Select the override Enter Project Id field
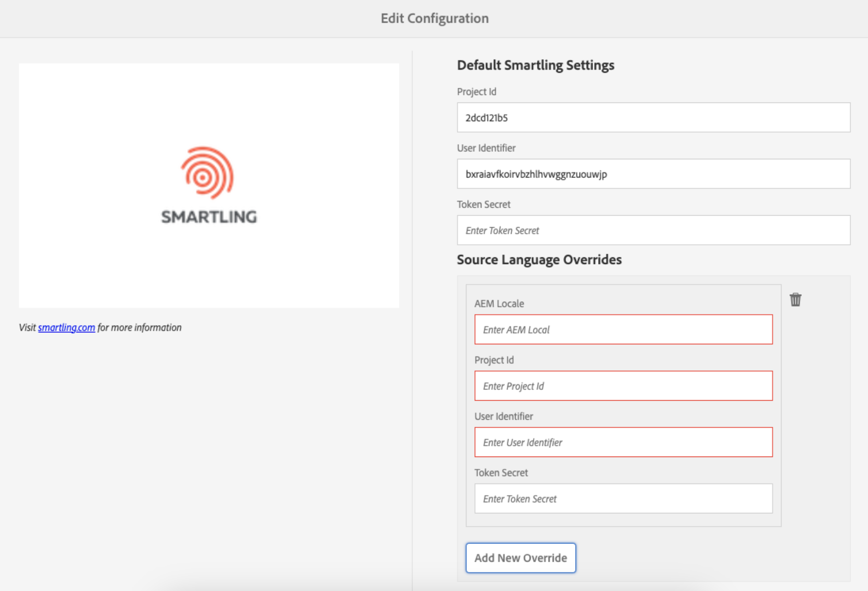The height and width of the screenshot is (591, 868). (623, 386)
